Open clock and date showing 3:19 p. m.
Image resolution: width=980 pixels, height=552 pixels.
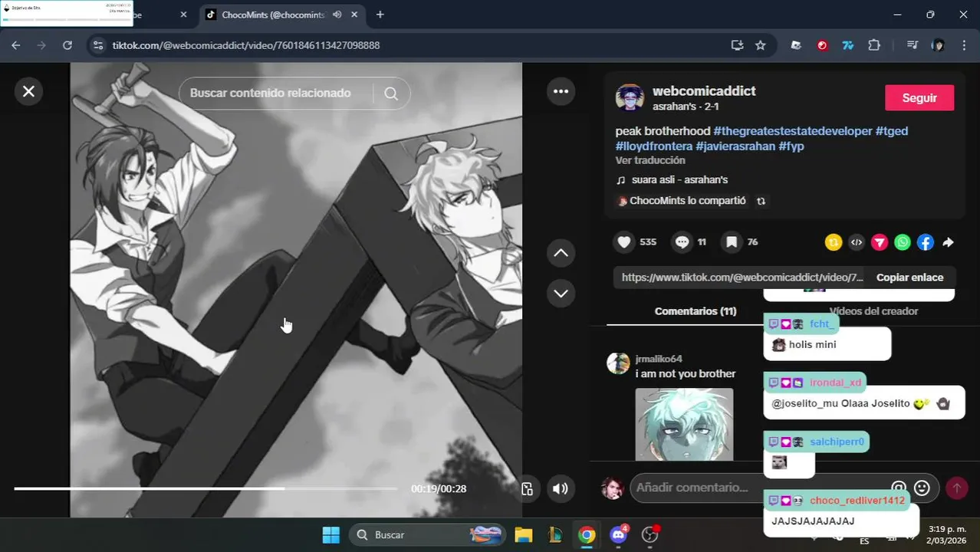point(946,534)
